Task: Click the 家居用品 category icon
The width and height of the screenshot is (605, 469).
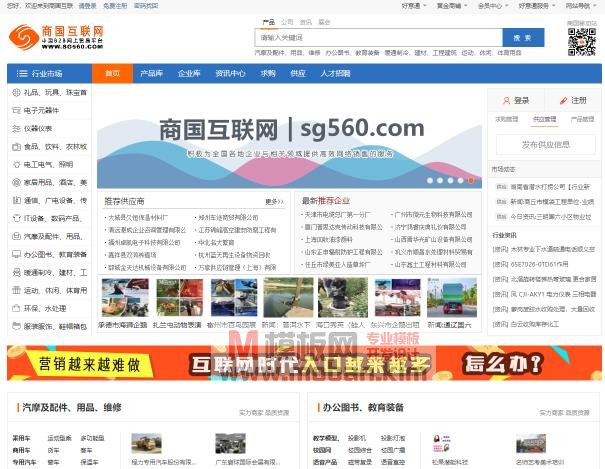Action: 16,182
